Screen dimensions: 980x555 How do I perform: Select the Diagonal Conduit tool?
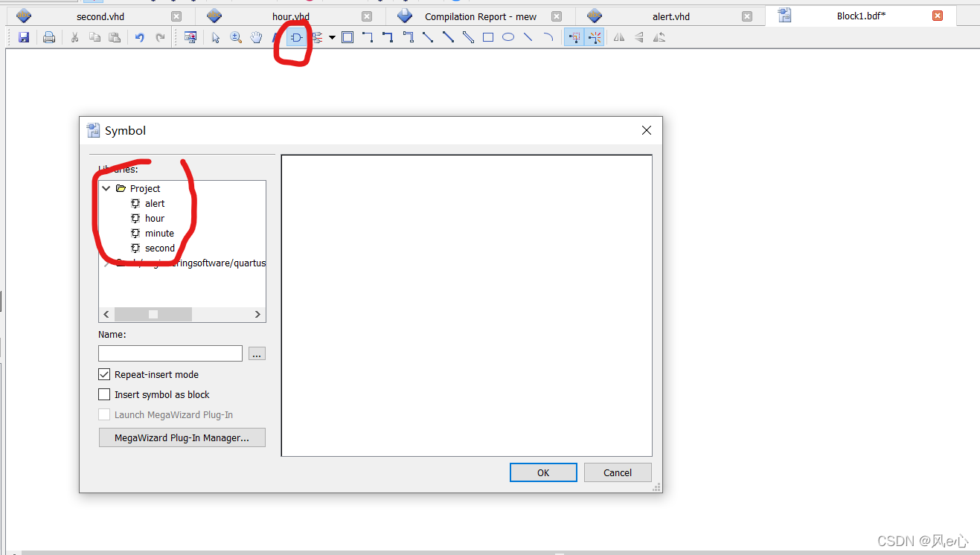pos(468,37)
